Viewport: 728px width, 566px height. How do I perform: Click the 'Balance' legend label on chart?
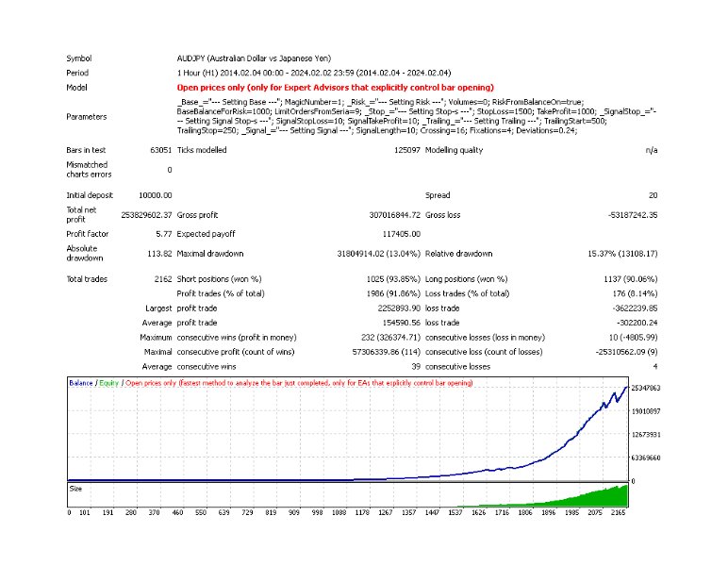[x=81, y=383]
